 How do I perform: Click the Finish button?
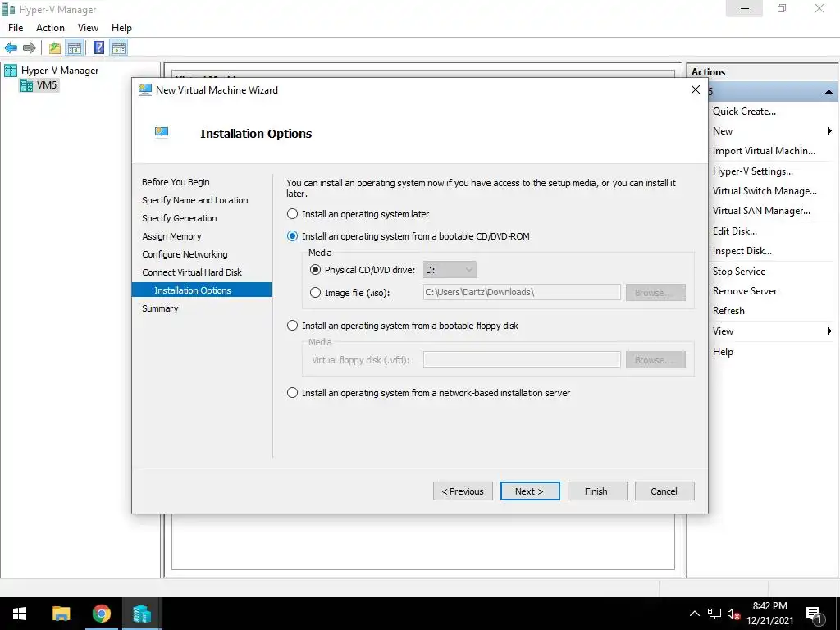(597, 491)
